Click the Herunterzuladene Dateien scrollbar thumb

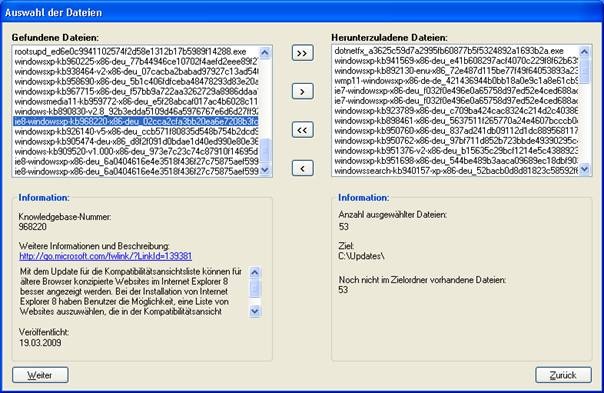585,71
